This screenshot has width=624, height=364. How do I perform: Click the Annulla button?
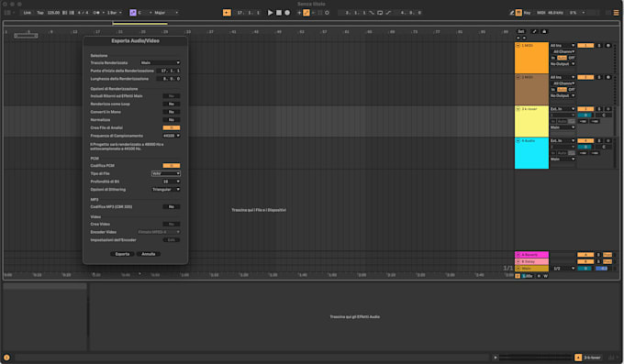click(149, 254)
